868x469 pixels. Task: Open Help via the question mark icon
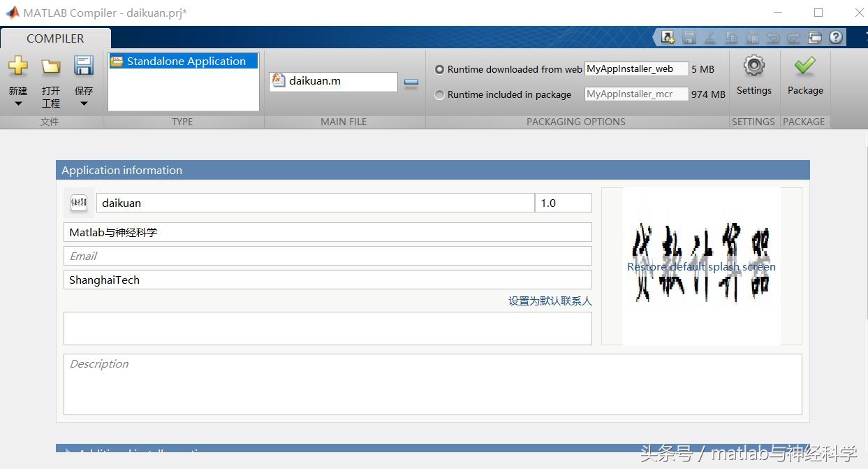click(835, 37)
